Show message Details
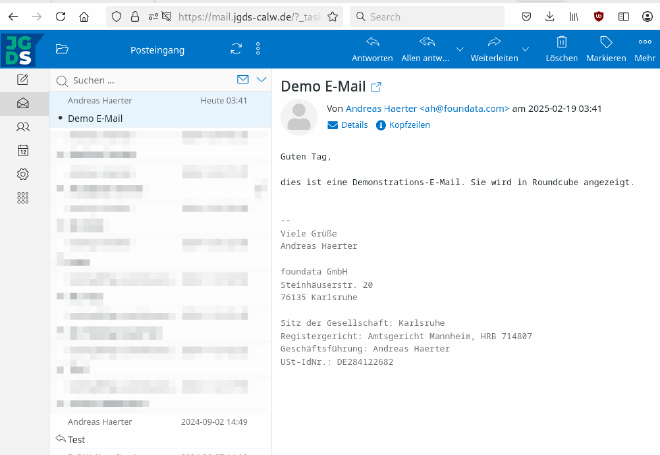660x455 pixels. click(x=347, y=125)
